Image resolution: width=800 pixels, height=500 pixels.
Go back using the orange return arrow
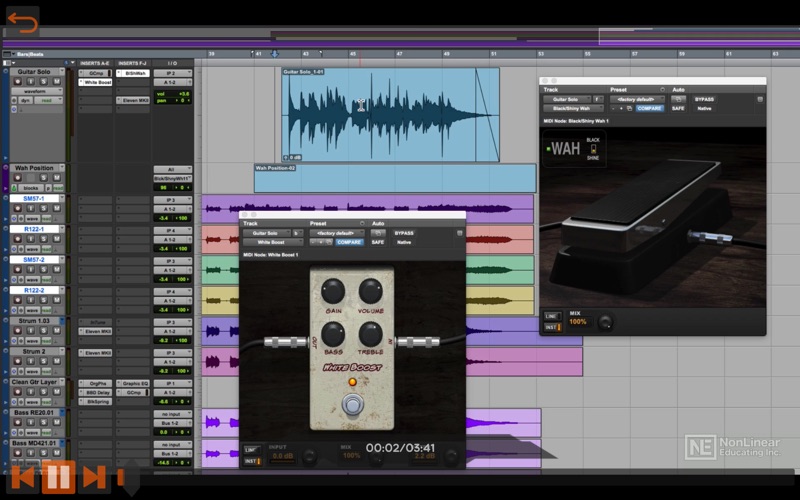coord(22,23)
